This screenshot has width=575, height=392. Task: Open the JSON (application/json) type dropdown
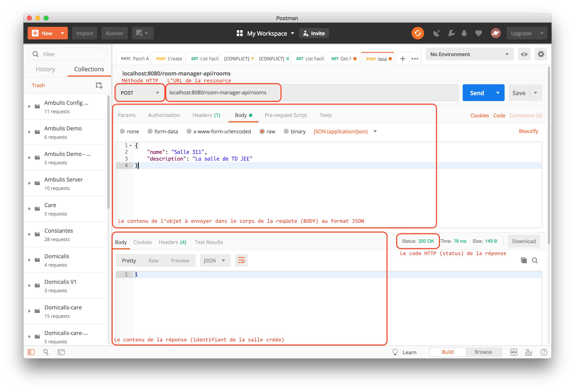click(x=345, y=131)
